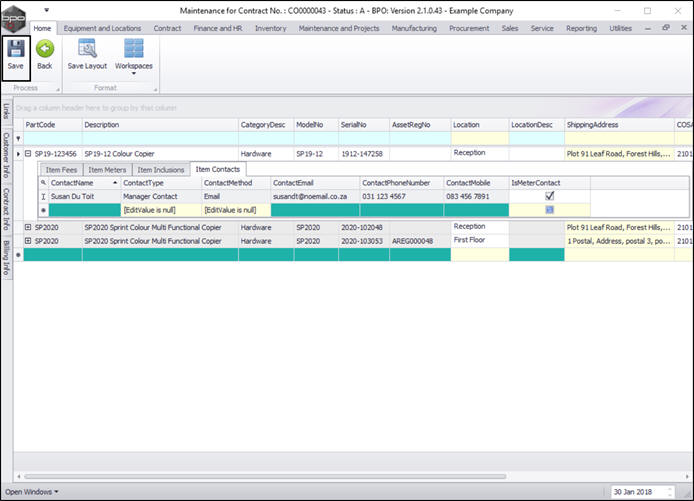Switch to the Item Meters tab
694x501 pixels.
(107, 169)
